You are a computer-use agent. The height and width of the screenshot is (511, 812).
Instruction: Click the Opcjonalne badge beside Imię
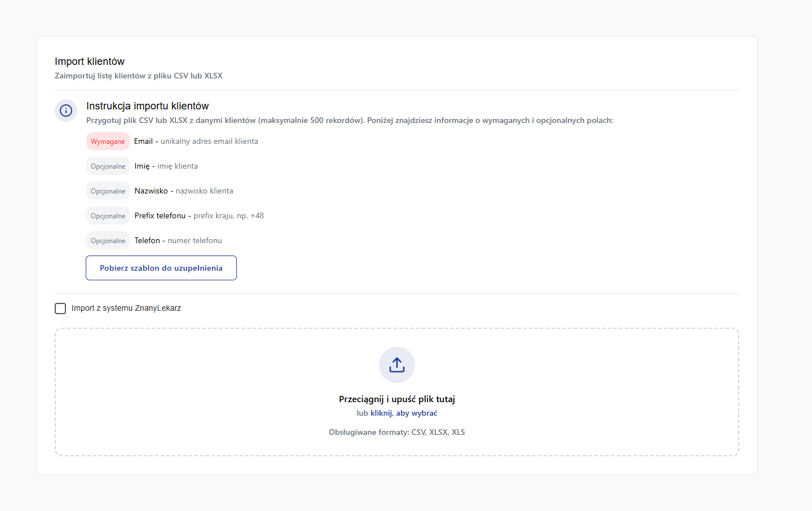pos(108,166)
